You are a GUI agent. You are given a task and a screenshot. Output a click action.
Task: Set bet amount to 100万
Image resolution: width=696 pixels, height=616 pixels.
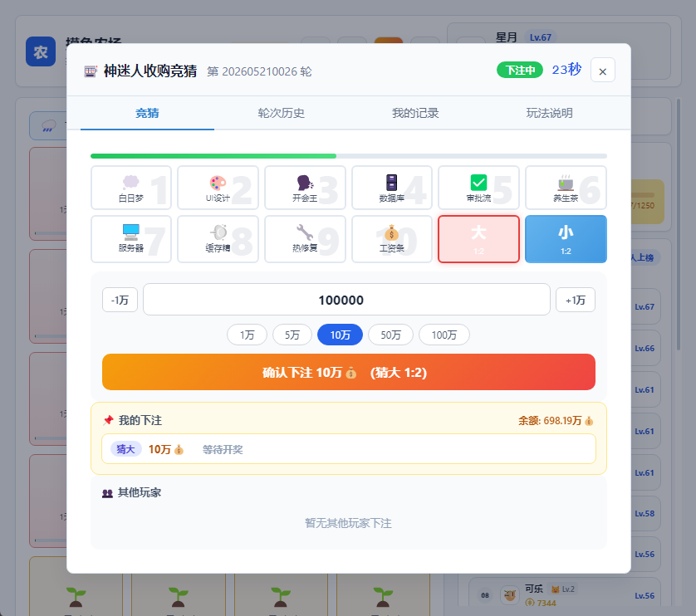pos(444,335)
